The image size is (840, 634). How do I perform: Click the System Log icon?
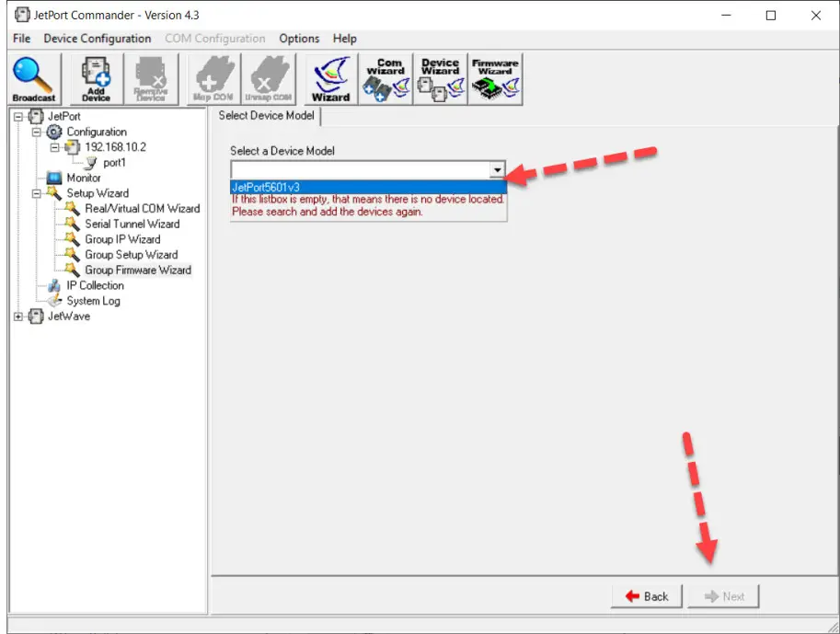(x=54, y=301)
